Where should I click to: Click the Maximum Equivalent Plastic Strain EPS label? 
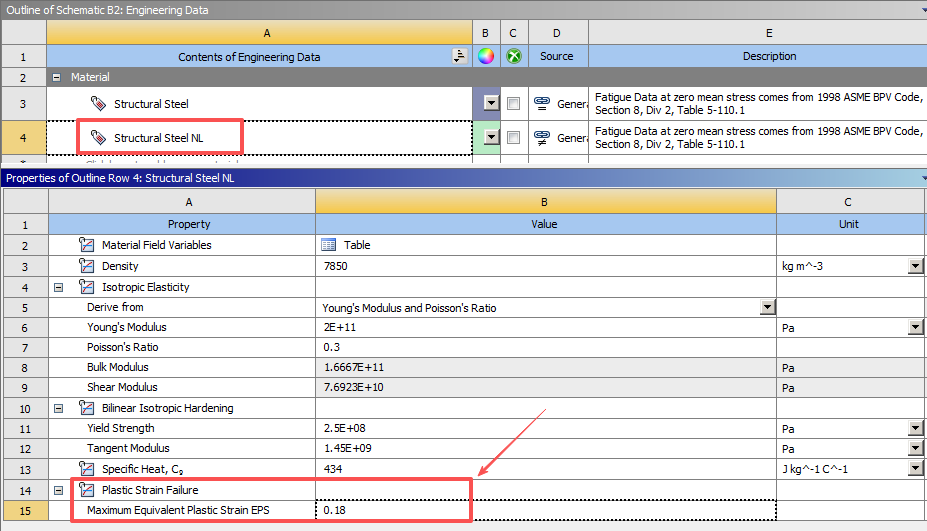pos(178,510)
